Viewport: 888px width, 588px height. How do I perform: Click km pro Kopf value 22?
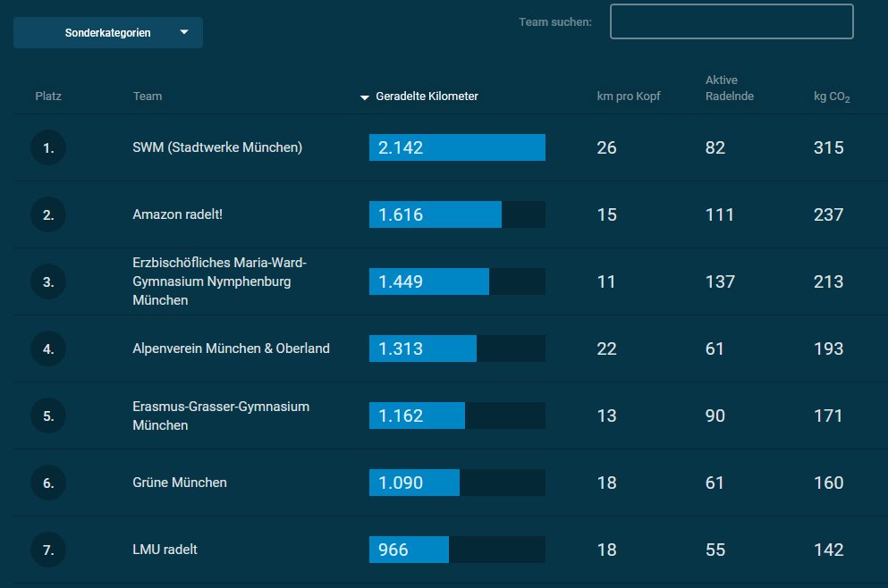(606, 349)
